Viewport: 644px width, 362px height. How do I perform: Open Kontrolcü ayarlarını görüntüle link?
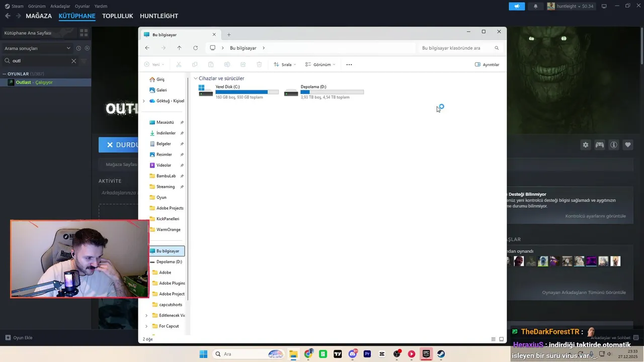[x=596, y=216]
